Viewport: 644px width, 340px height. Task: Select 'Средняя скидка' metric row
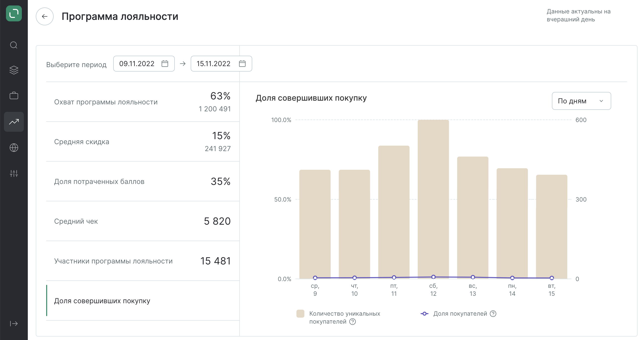click(x=143, y=142)
